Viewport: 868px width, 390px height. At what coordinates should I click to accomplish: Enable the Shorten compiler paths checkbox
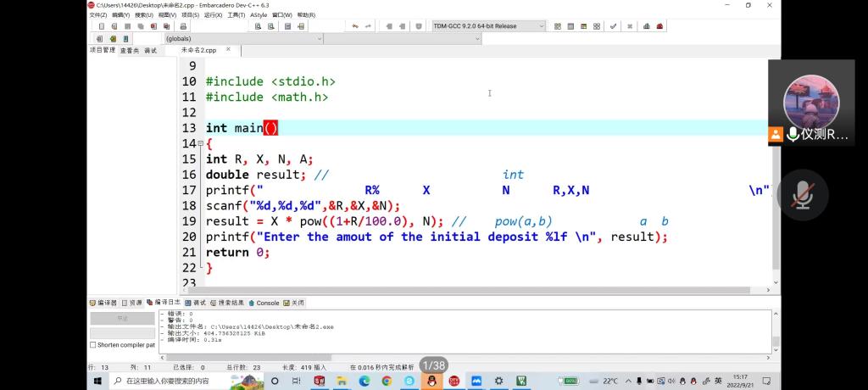[93, 345]
